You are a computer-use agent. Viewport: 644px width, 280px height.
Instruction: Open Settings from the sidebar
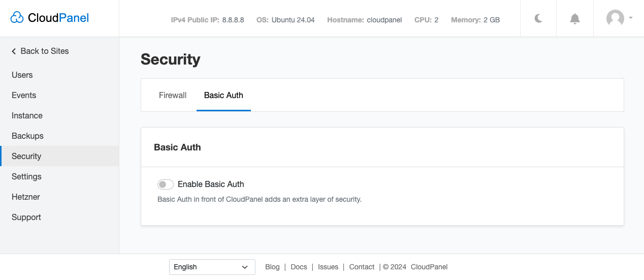[27, 177]
